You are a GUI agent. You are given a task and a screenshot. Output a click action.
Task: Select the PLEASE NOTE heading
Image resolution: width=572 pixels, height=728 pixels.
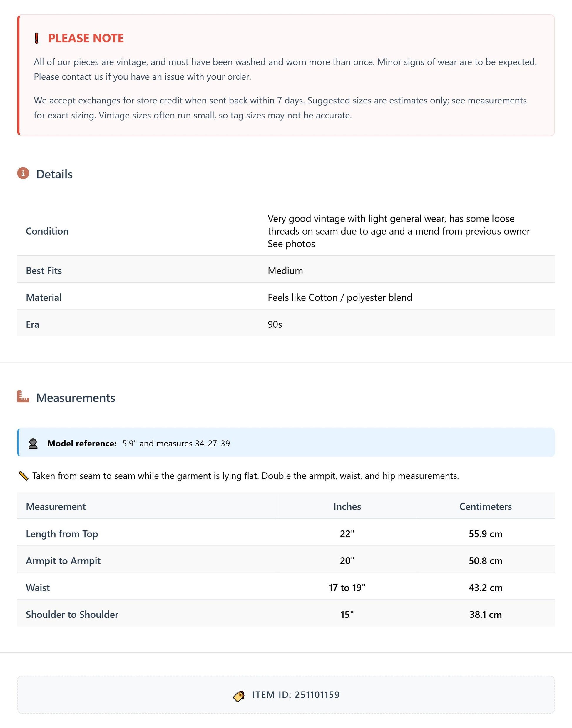pos(86,38)
